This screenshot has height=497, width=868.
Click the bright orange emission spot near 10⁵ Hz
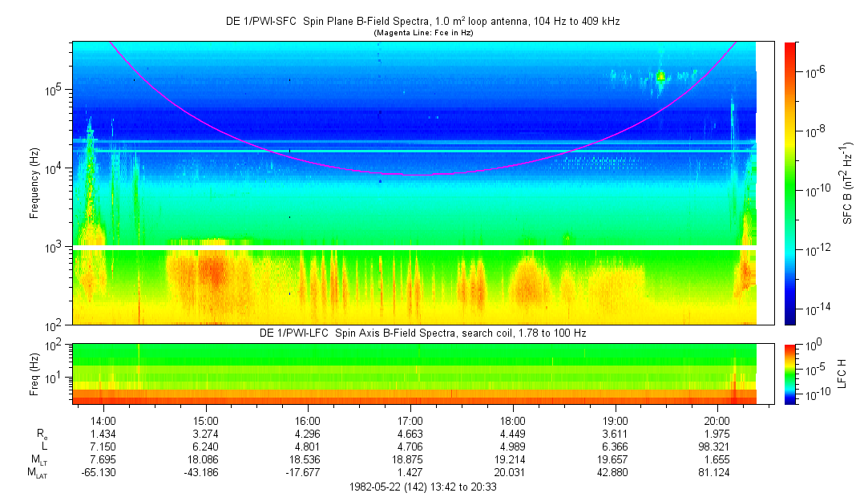[x=660, y=77]
